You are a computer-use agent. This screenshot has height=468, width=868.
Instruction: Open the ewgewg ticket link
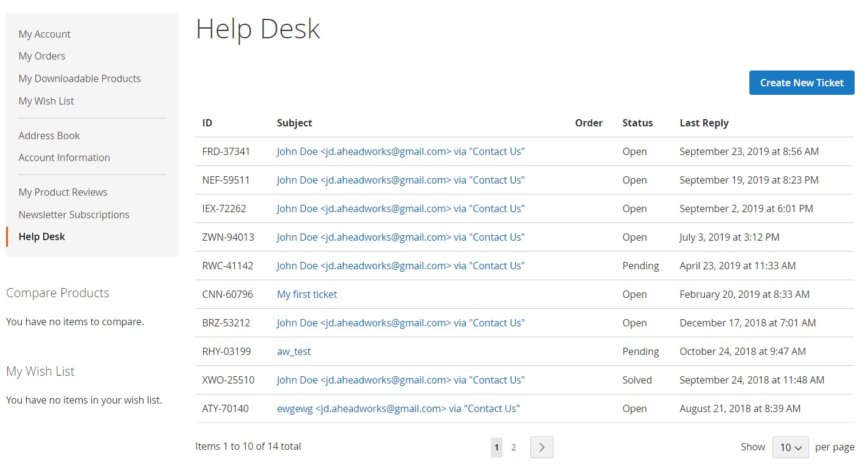tap(398, 408)
